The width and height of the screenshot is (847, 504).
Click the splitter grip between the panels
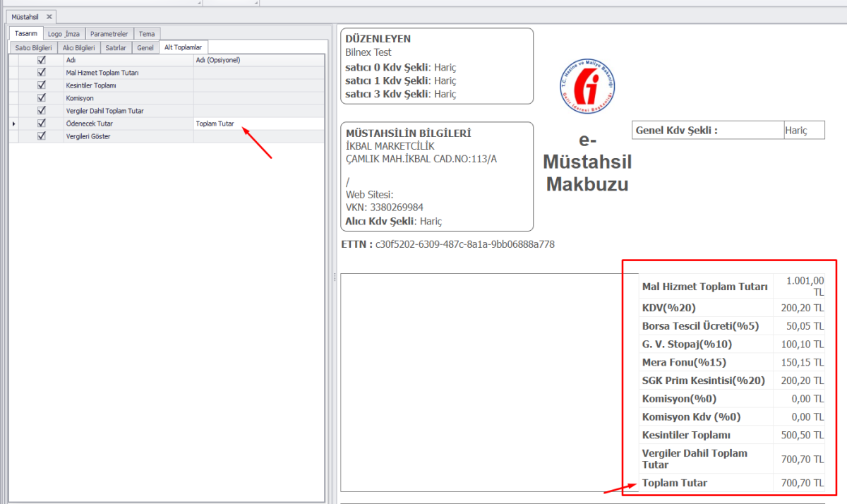(x=334, y=279)
